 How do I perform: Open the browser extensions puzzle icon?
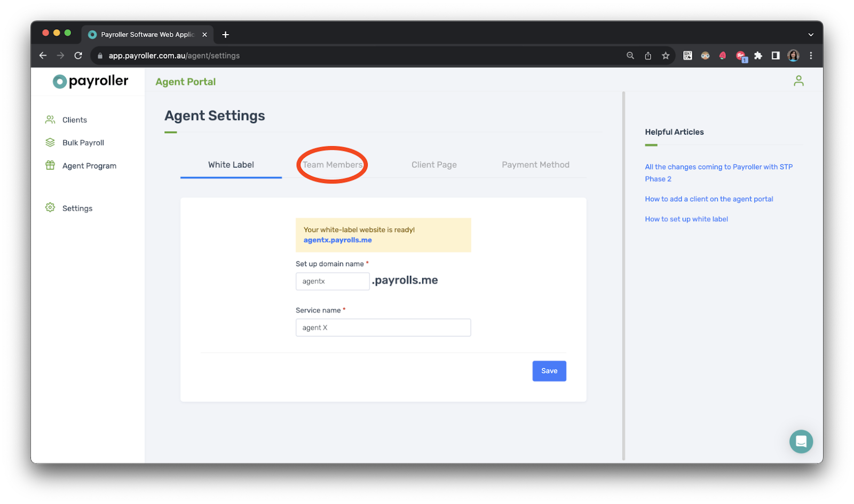coord(758,55)
